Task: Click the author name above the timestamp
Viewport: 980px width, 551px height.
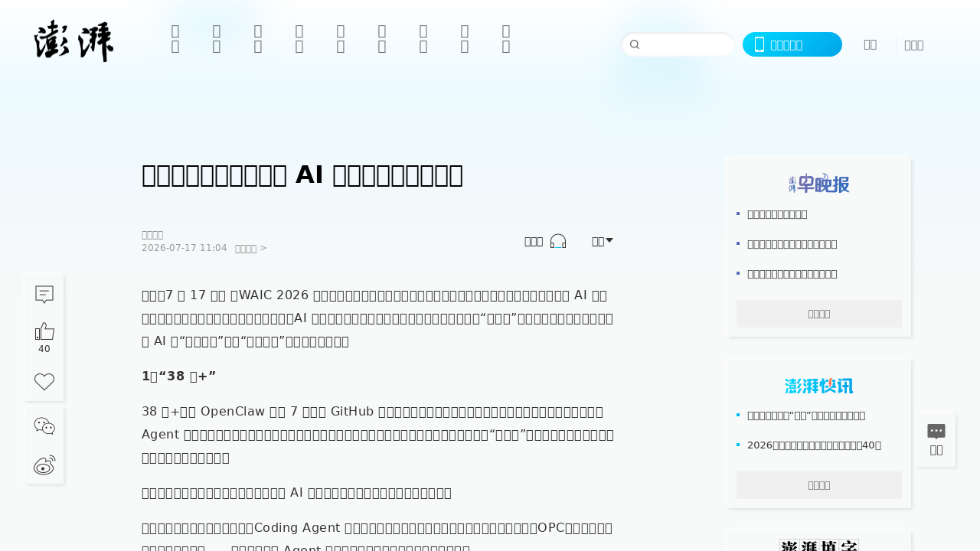Action: point(152,235)
